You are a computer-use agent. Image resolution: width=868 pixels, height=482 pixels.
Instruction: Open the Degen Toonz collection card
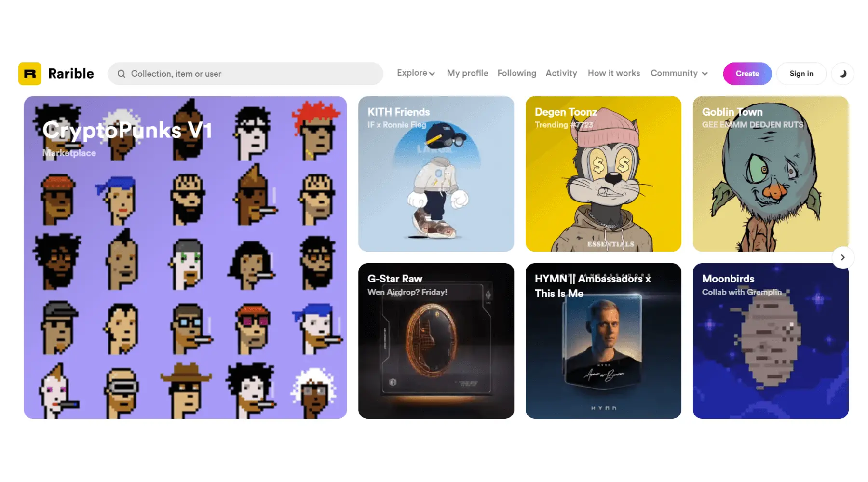603,174
